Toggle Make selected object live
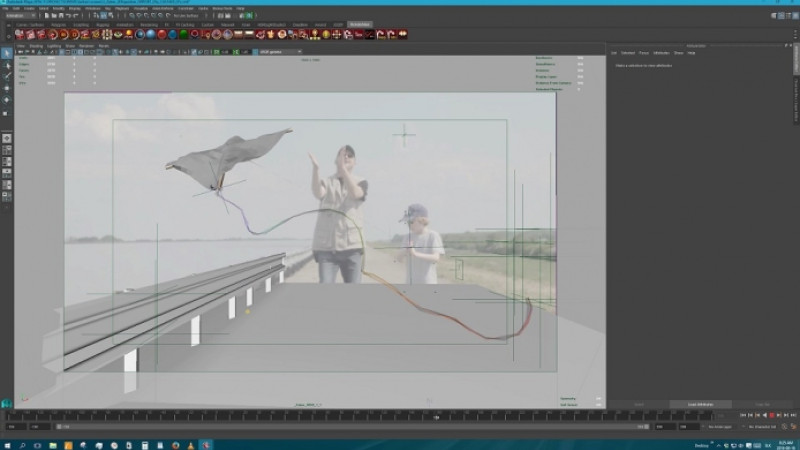Screen dimensions: 800x450 coord(168,16)
